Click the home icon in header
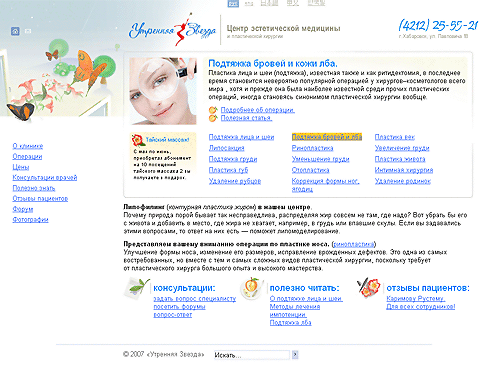Screen dimensions: 500x375 15,31
